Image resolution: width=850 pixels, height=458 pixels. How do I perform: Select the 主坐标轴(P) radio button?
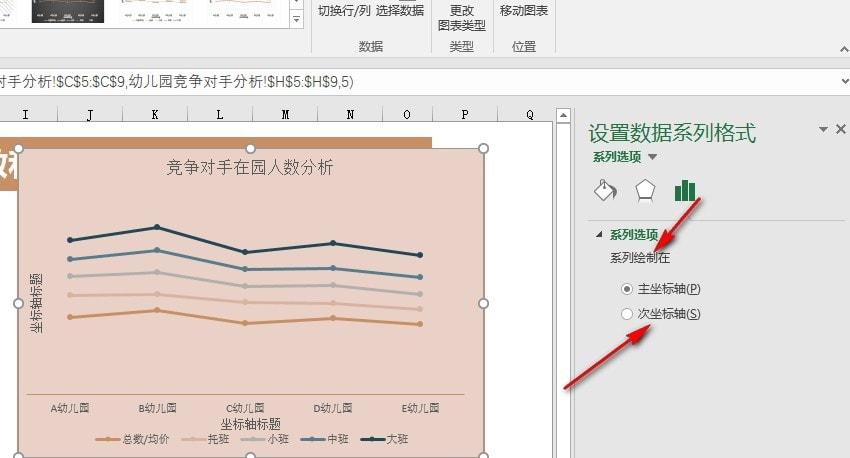point(627,289)
